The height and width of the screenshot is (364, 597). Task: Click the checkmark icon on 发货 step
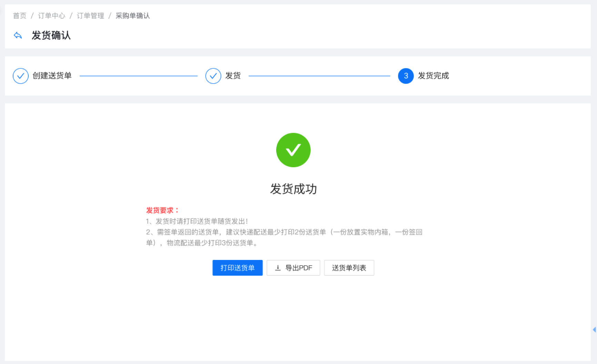(213, 76)
